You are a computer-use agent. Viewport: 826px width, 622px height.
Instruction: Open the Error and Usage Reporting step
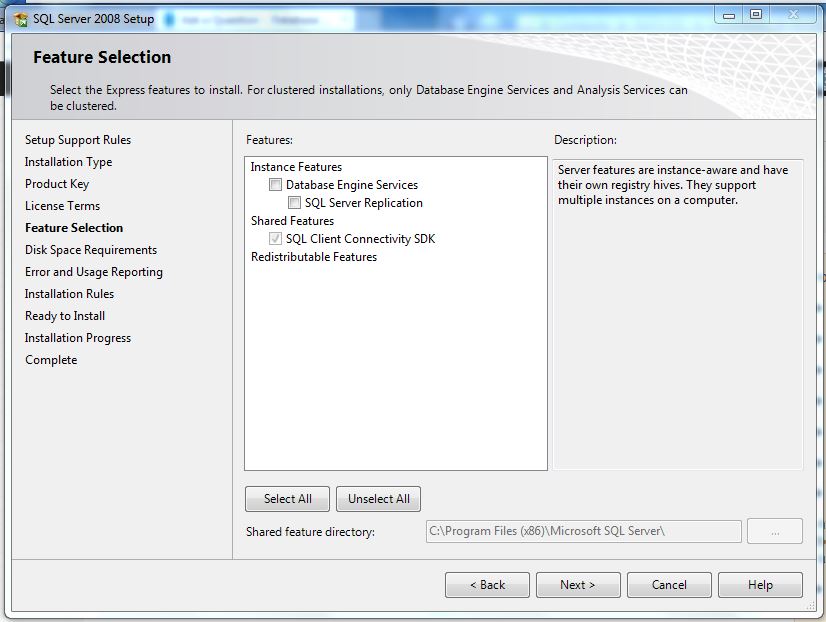[94, 272]
